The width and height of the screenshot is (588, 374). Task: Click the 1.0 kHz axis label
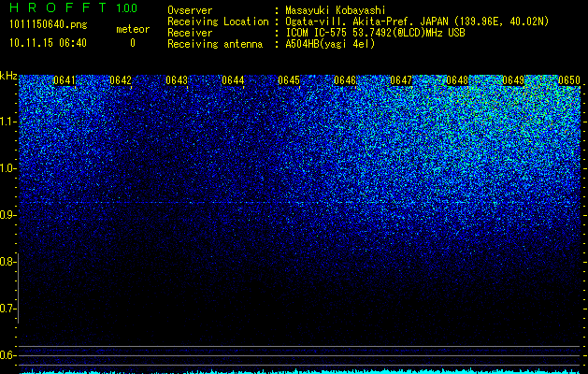click(x=8, y=168)
